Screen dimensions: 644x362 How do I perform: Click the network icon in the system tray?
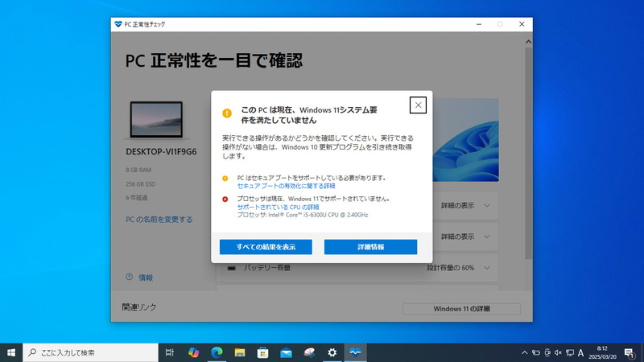click(x=570, y=352)
